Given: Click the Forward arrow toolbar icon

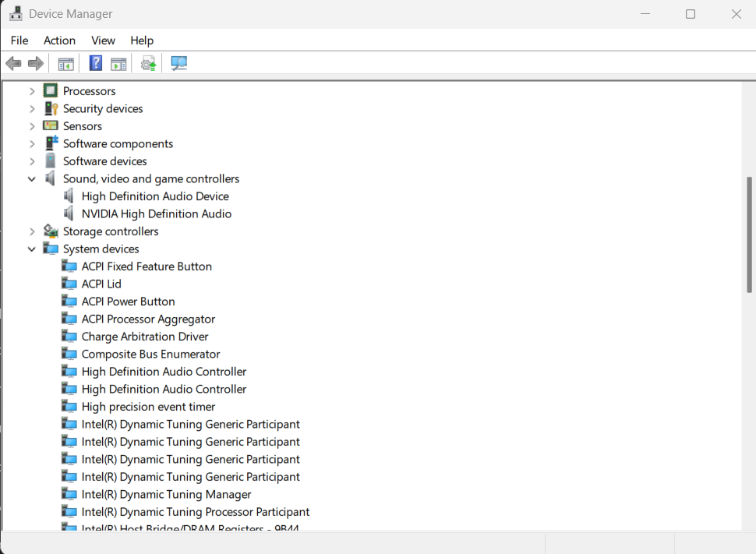Looking at the screenshot, I should pyautogui.click(x=36, y=63).
